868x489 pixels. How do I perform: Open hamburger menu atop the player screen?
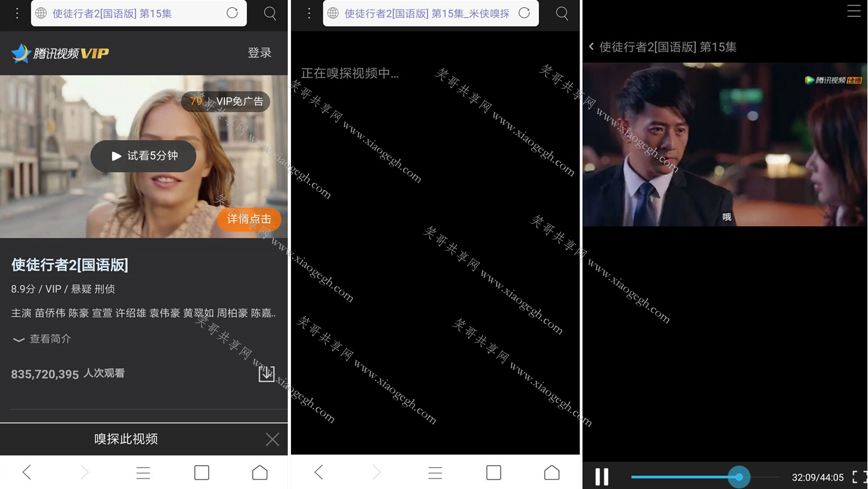854,11
